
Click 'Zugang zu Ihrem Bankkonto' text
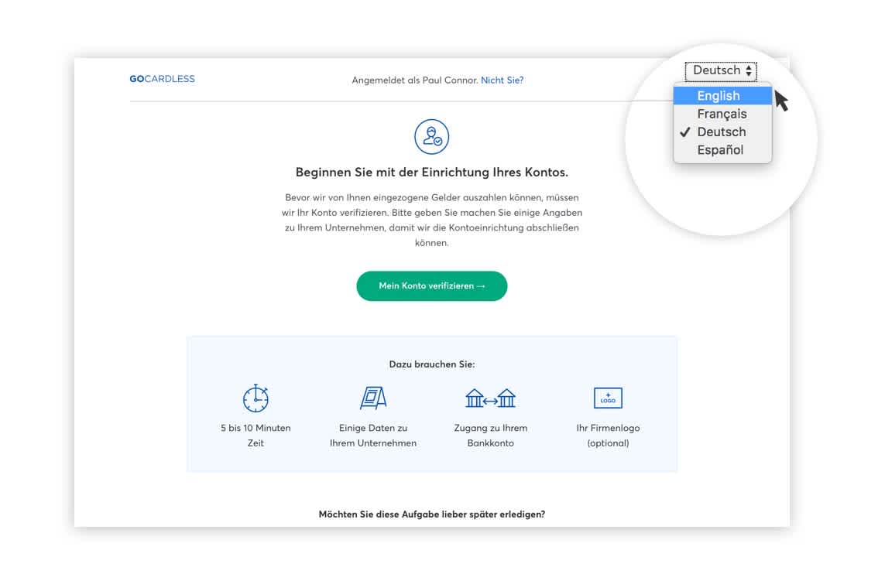(491, 436)
